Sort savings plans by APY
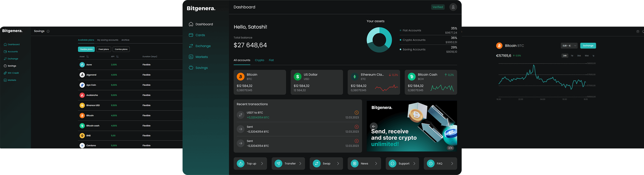Image resolution: width=644 pixels, height=175 pixels. pos(115,57)
